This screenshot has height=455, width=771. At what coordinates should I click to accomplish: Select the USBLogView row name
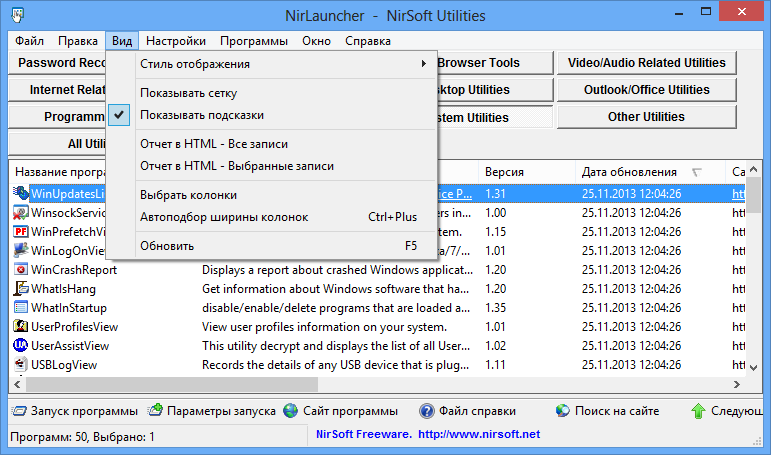click(64, 365)
